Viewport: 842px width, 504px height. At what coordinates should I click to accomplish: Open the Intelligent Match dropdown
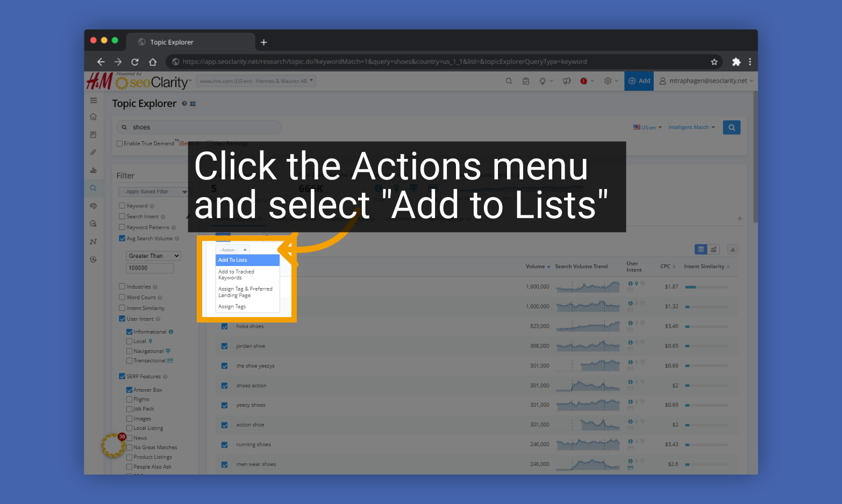pos(691,127)
